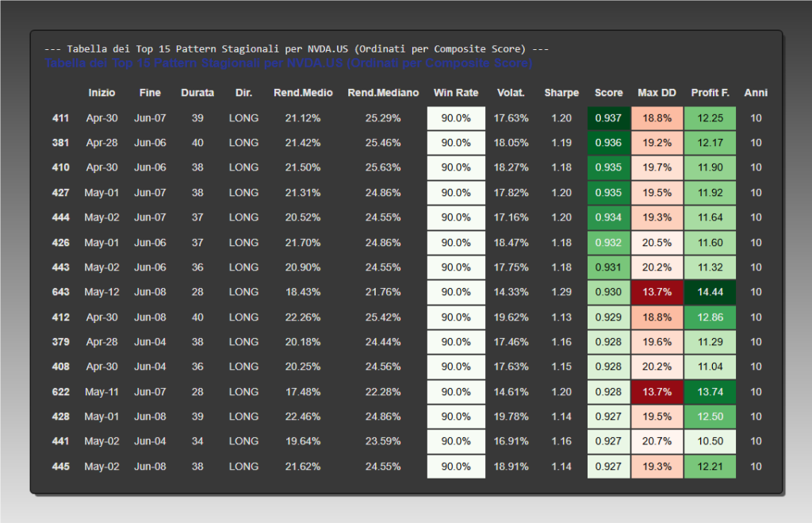
Task: Select row index 411
Action: pos(60,118)
